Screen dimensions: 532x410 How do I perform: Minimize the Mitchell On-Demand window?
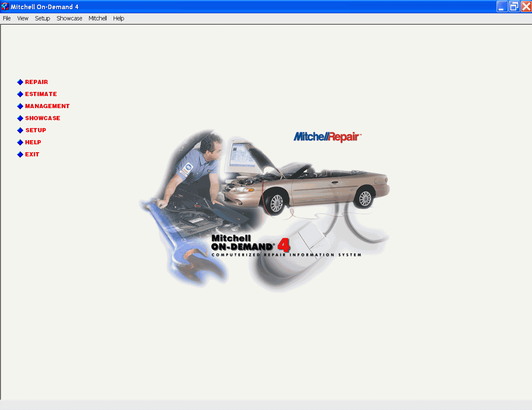[502, 7]
